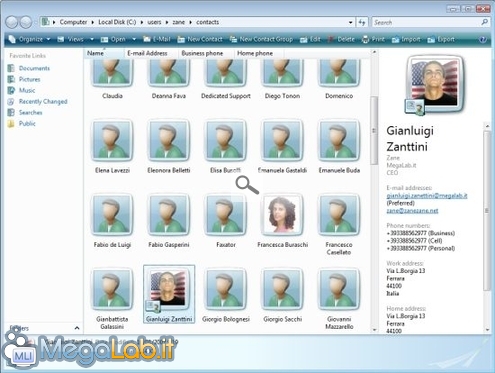Click the Edit toolbar button
The width and height of the screenshot is (495, 373).
tap(310, 39)
